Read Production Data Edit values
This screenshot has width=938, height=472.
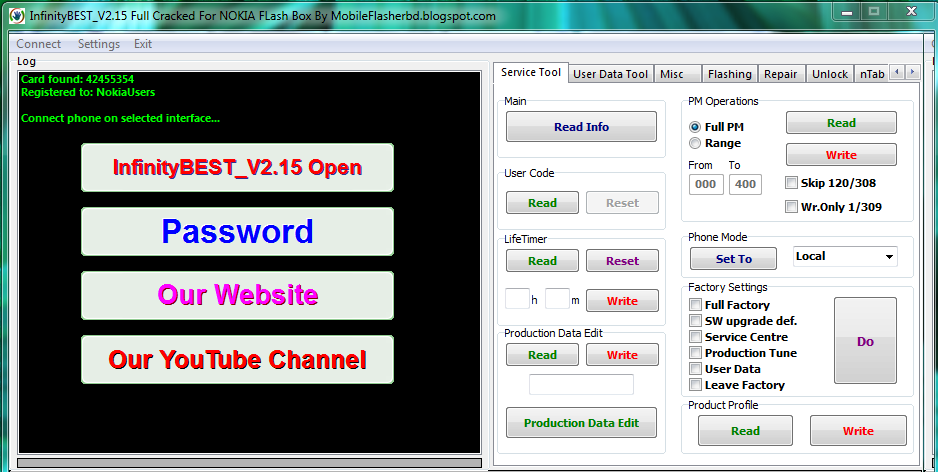click(543, 355)
